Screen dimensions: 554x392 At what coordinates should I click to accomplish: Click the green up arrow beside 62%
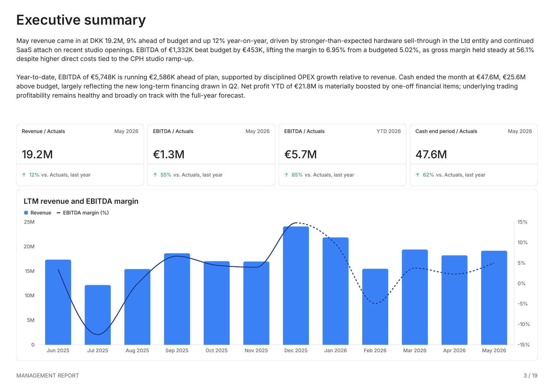[x=418, y=175]
